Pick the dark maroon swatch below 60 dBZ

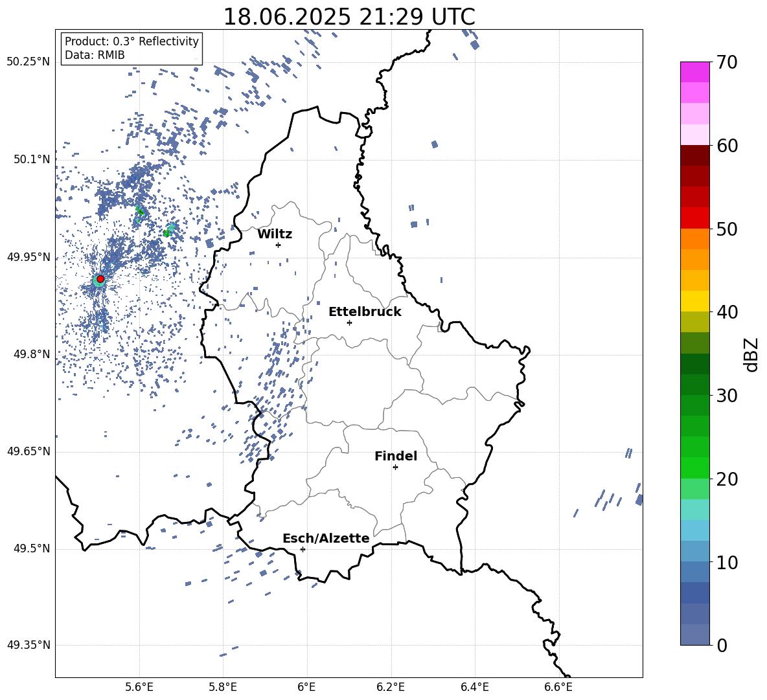click(x=694, y=155)
